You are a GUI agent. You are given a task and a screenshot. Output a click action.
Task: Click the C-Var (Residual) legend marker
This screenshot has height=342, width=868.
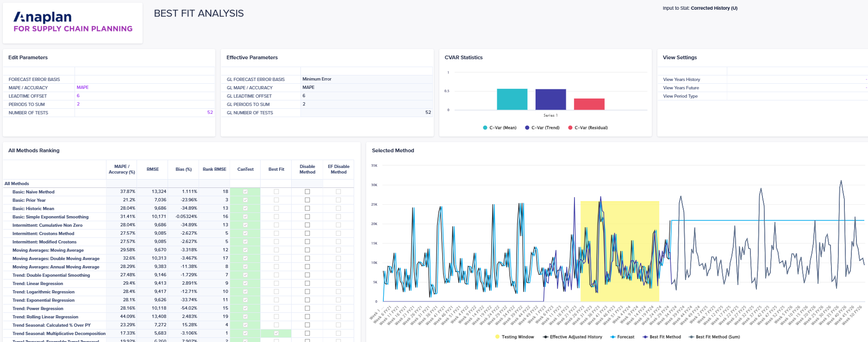(x=570, y=128)
